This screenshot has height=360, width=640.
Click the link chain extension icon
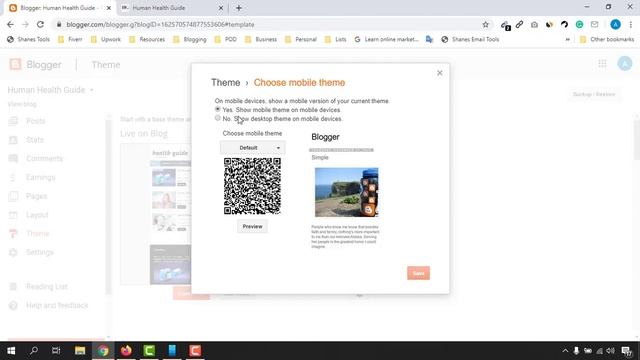pos(519,24)
